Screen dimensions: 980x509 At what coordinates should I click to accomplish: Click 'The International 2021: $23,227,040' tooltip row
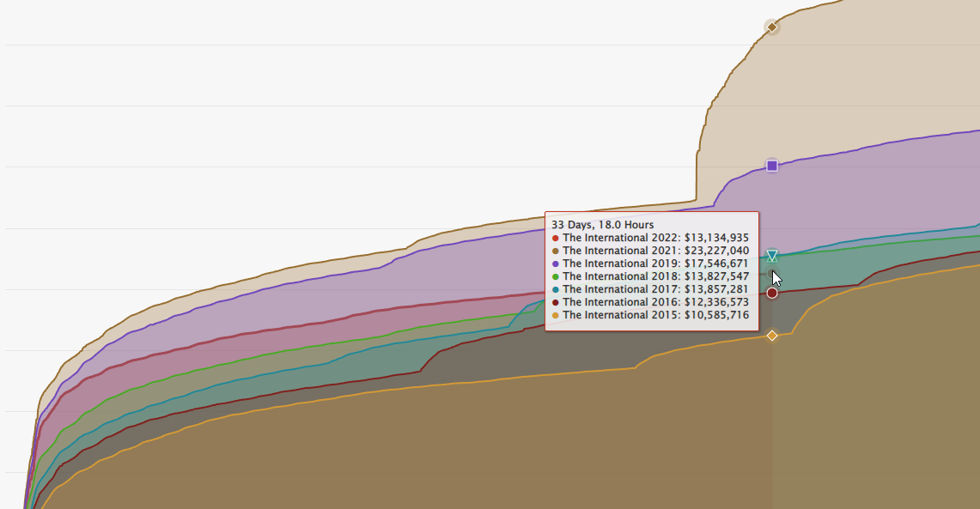[650, 251]
